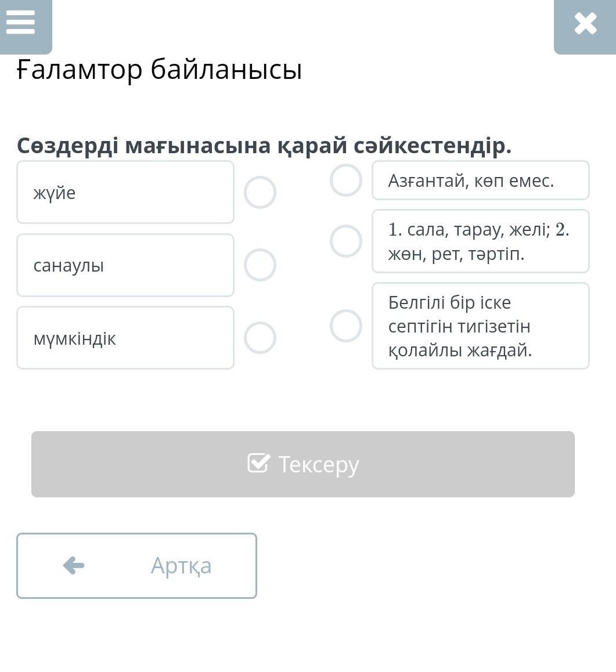The width and height of the screenshot is (616, 672).
Task: Select the circle beside сала, тарау, желі
Action: point(346,241)
